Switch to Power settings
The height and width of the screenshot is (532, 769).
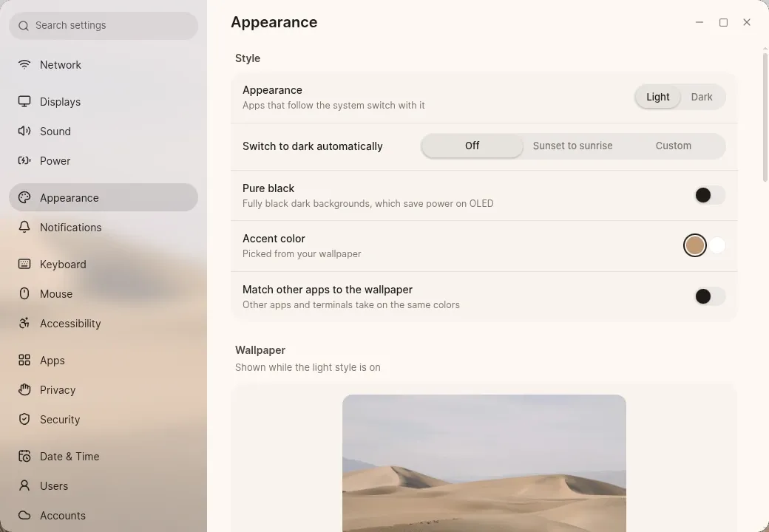click(104, 160)
